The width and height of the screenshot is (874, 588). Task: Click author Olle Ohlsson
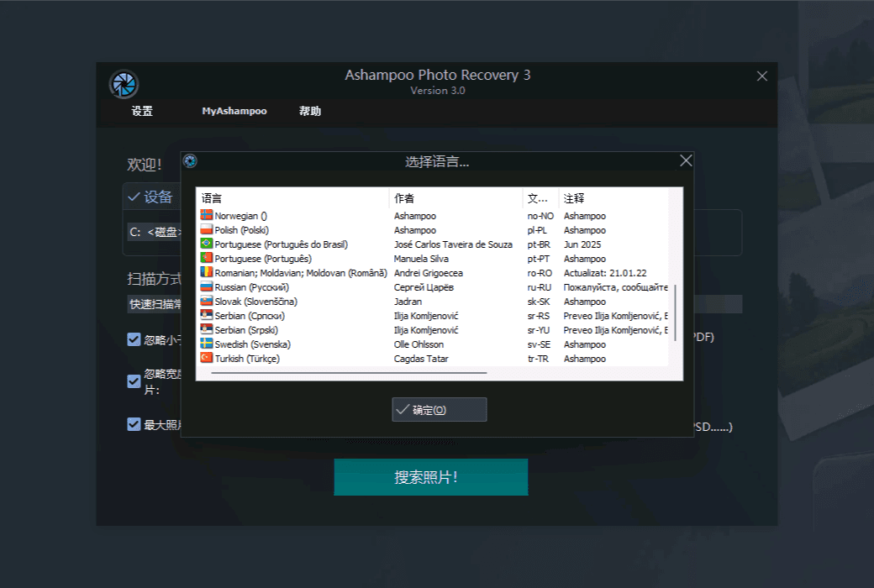coord(419,344)
